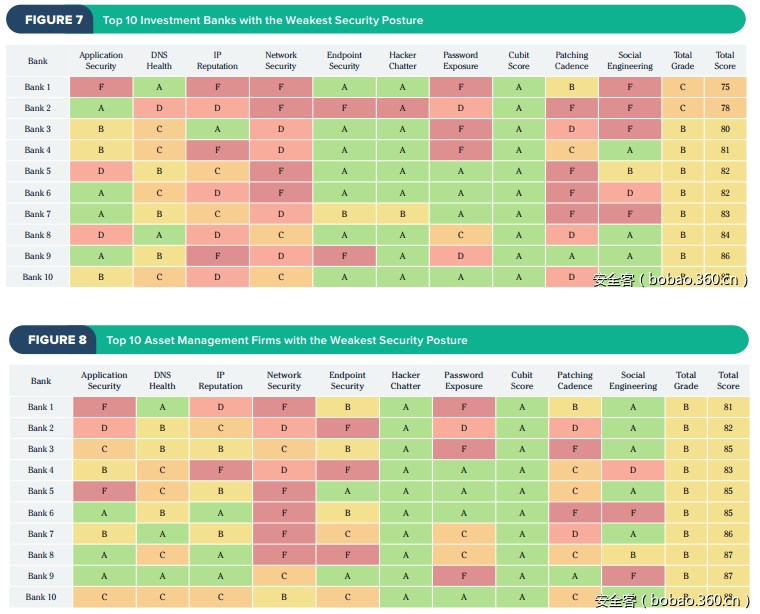The height and width of the screenshot is (614, 760).
Task: Select Figure 8 Bank 1 Total Score 81 cell
Action: point(728,407)
